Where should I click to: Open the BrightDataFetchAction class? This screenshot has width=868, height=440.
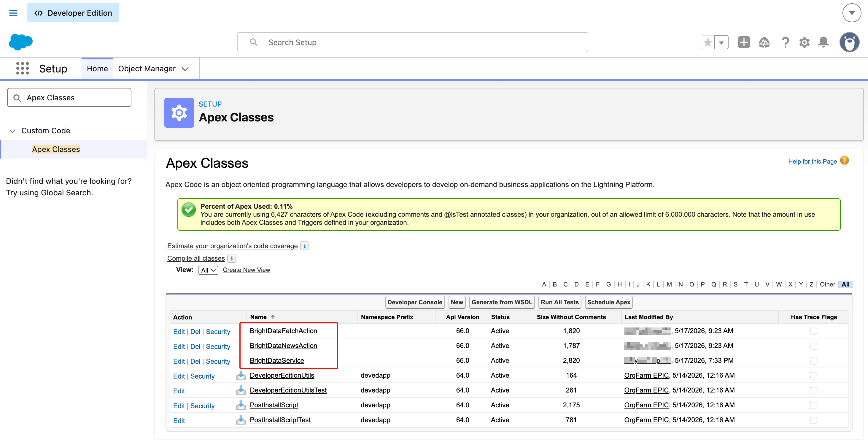pos(283,331)
